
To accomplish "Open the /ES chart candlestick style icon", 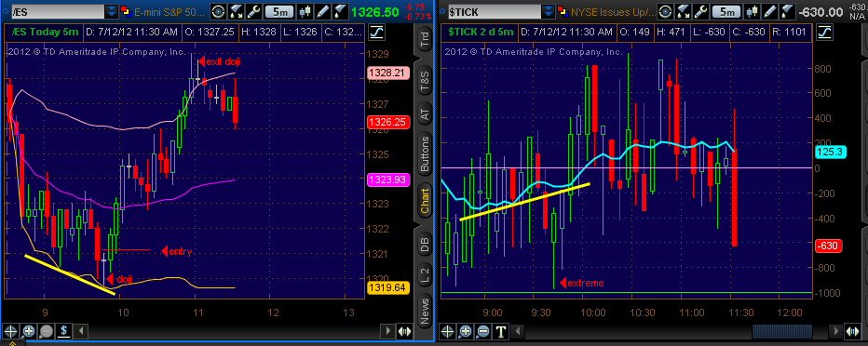I will tap(305, 10).
